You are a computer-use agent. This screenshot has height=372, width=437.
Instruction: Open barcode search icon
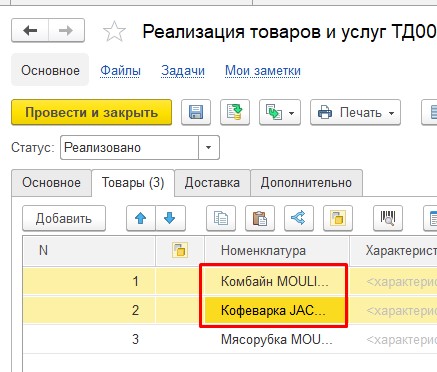388,218
